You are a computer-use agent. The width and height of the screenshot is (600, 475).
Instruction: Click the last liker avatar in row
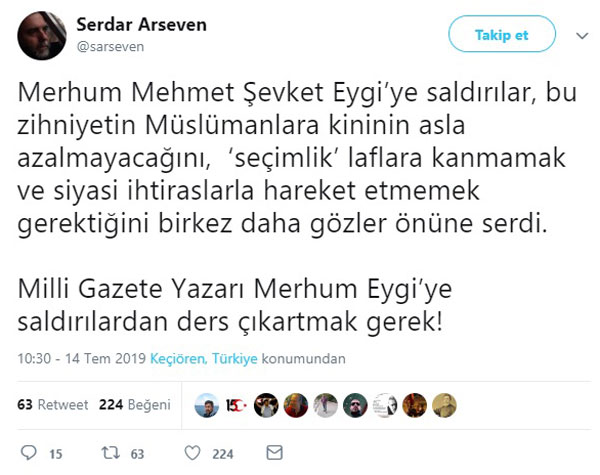(443, 405)
